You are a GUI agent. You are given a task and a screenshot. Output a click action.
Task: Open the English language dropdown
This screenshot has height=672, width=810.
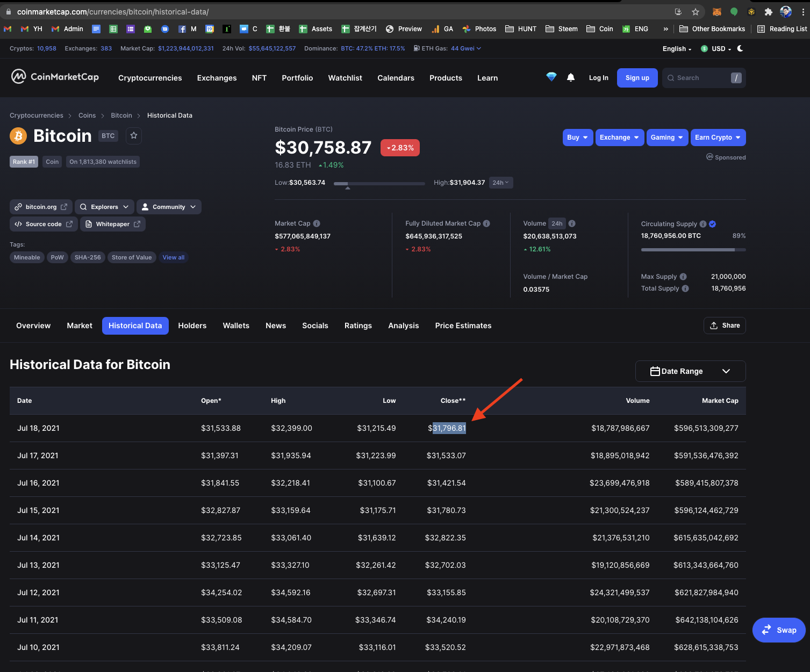tap(677, 49)
